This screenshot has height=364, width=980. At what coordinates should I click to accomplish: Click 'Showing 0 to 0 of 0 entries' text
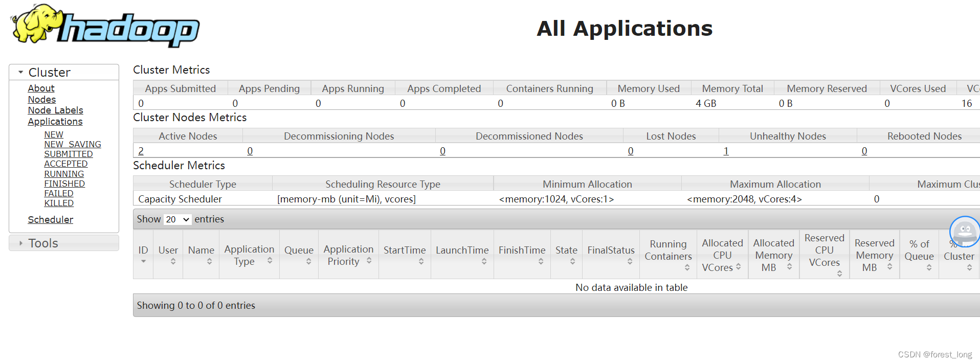point(196,305)
